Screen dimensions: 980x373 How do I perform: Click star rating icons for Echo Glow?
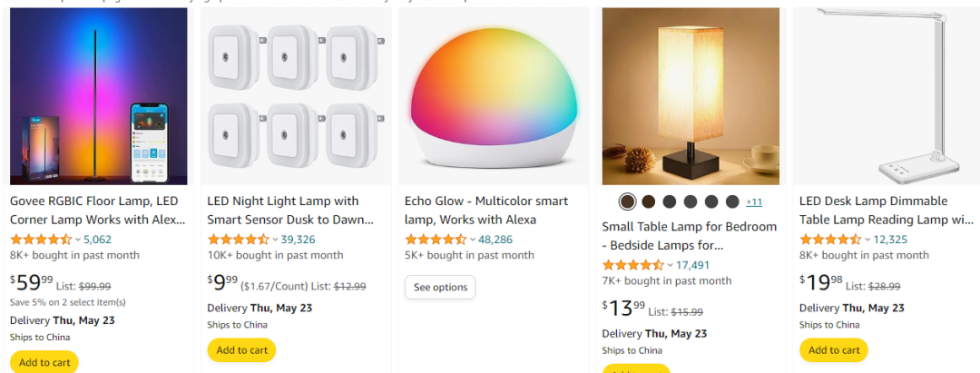click(436, 240)
